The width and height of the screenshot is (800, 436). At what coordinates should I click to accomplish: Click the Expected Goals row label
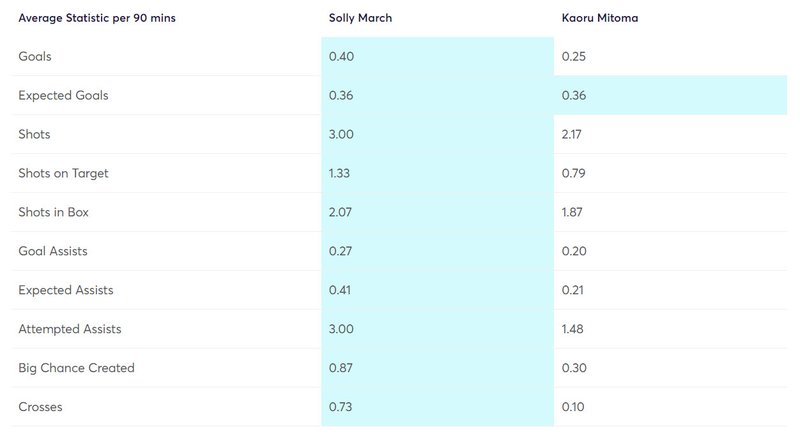pyautogui.click(x=63, y=95)
